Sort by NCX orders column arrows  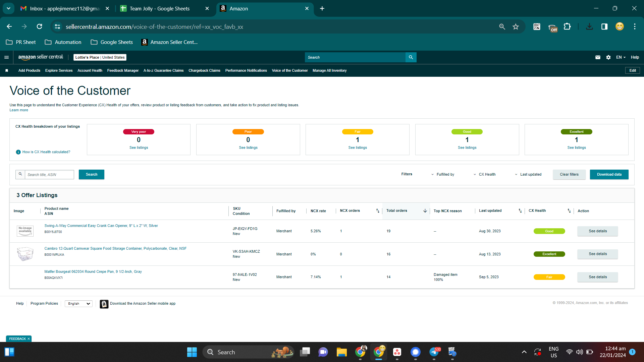point(378,211)
